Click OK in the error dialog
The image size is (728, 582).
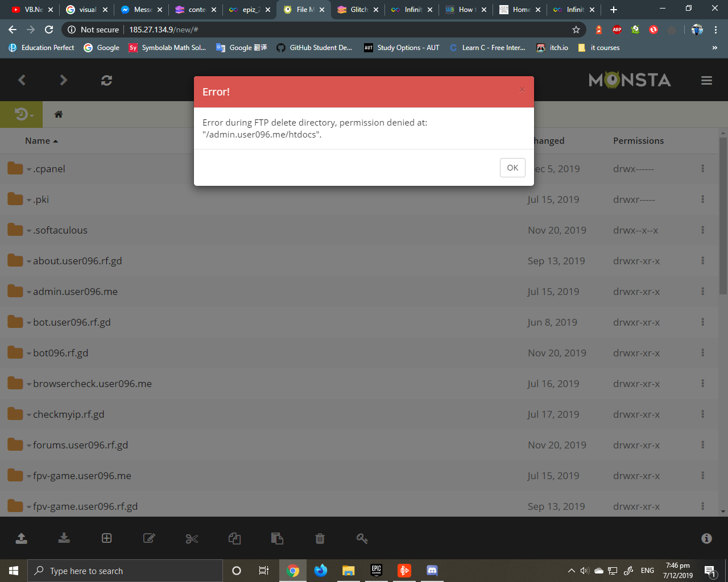point(512,168)
